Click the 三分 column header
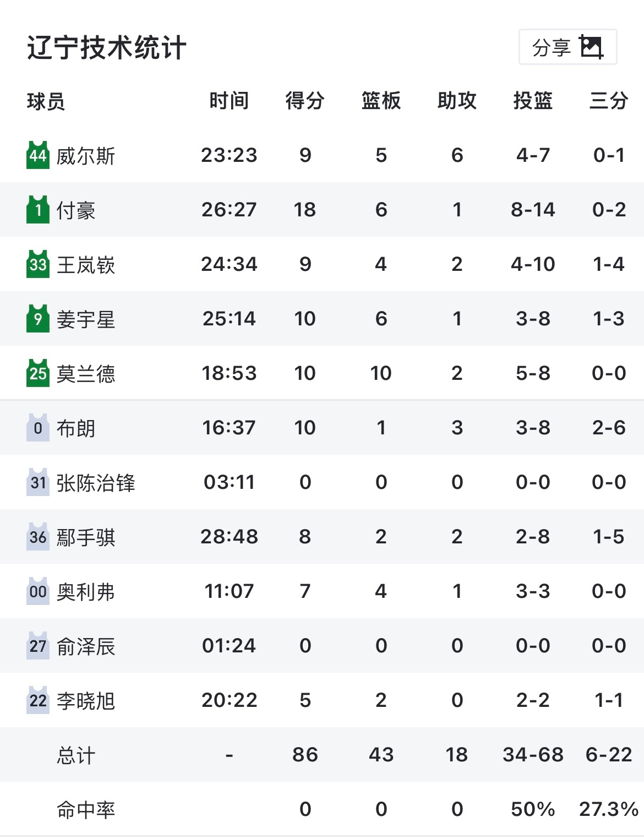644x839 pixels. [x=609, y=101]
